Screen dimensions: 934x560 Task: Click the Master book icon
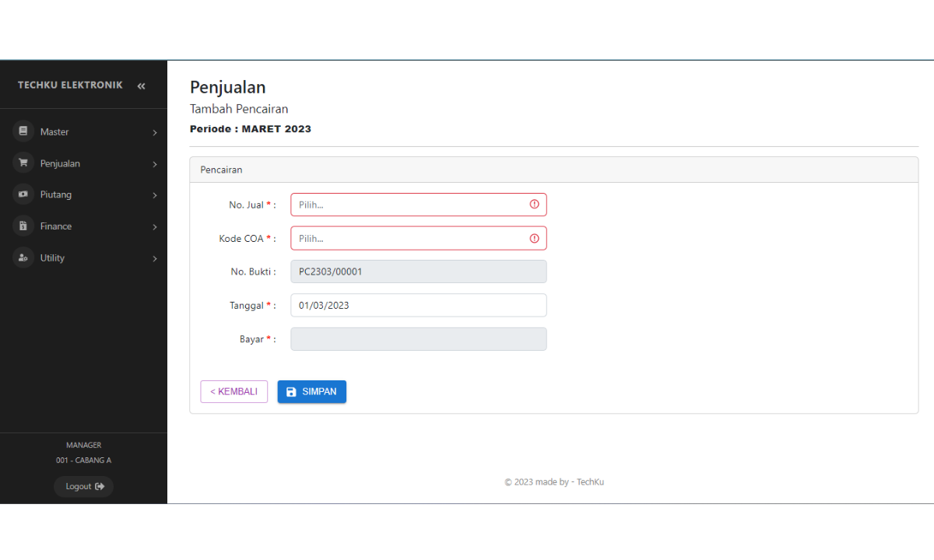(x=23, y=131)
